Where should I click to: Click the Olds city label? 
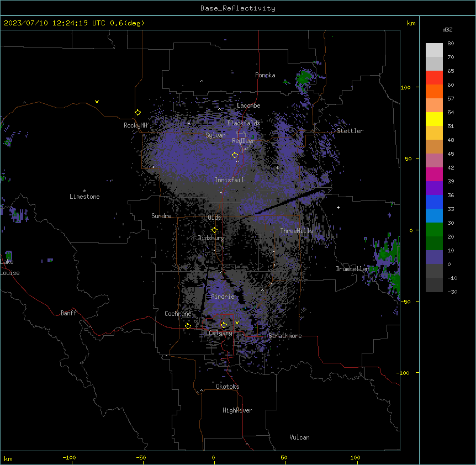pyautogui.click(x=214, y=218)
